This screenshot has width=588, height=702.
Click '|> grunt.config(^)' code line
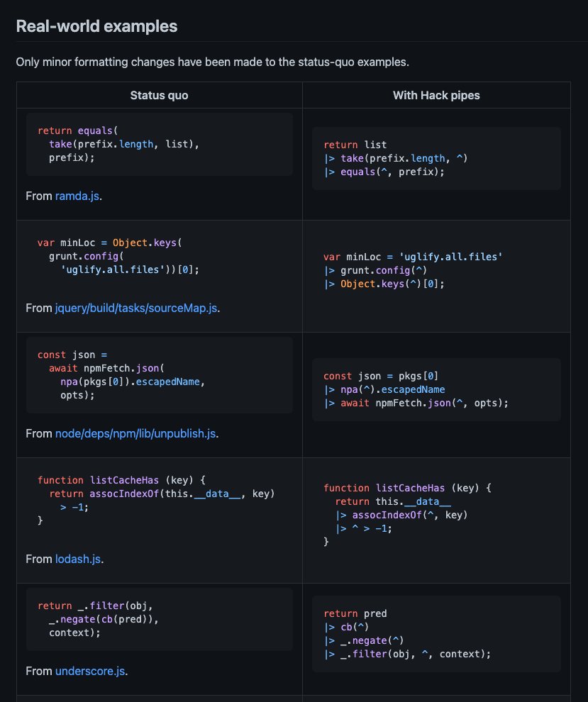point(375,270)
